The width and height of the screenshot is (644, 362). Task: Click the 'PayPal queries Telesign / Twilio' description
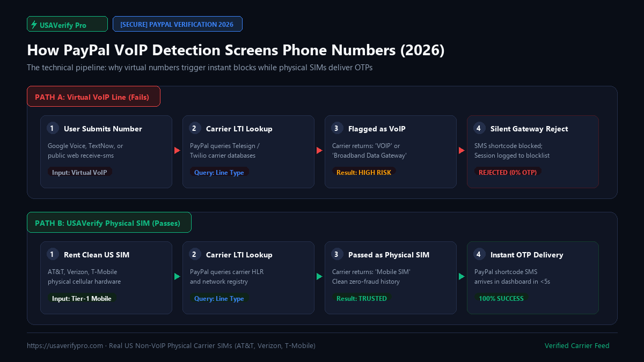225,151
